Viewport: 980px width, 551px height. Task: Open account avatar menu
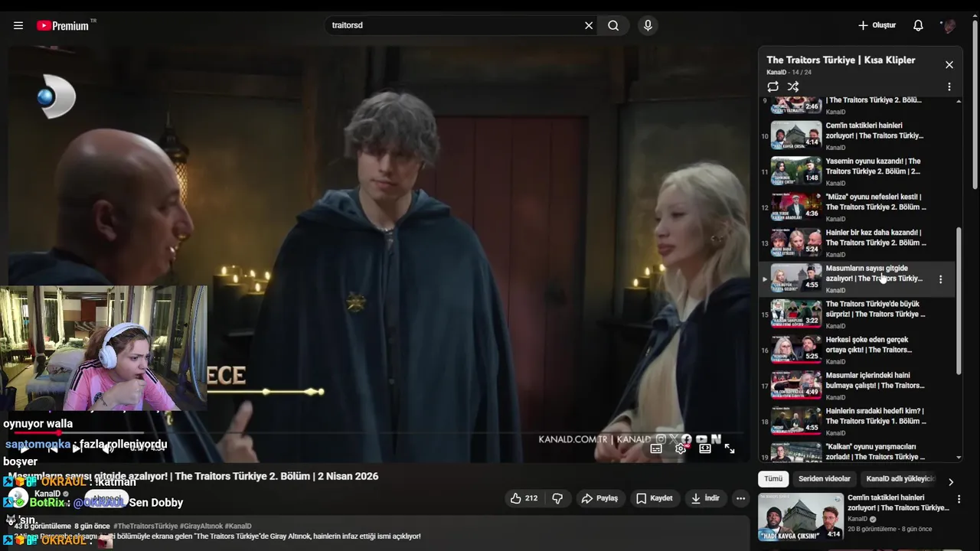tap(949, 25)
